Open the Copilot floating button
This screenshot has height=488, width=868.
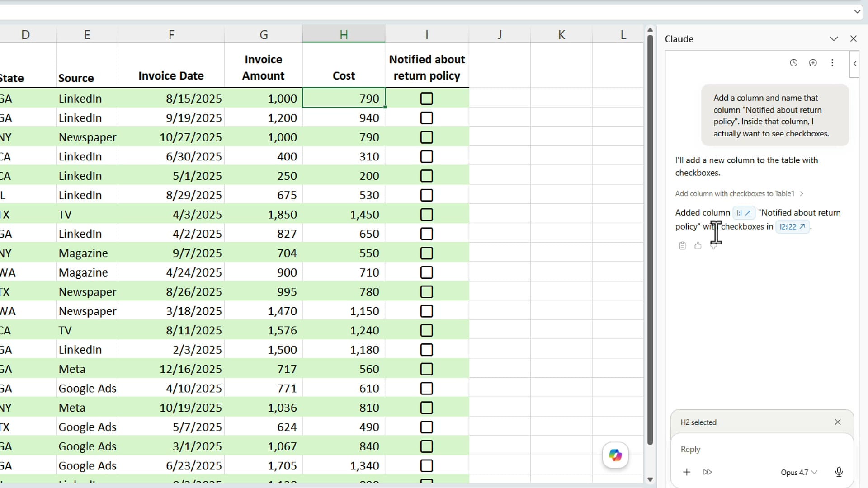click(x=615, y=455)
